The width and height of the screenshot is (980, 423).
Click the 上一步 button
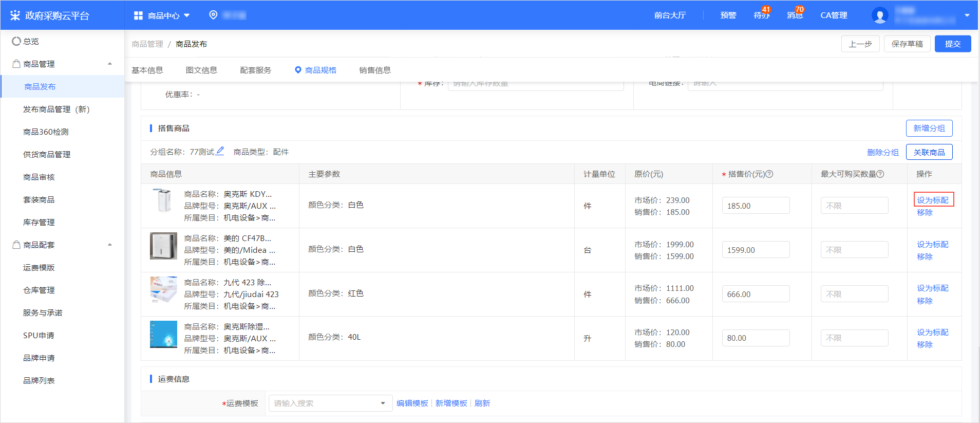click(x=860, y=44)
